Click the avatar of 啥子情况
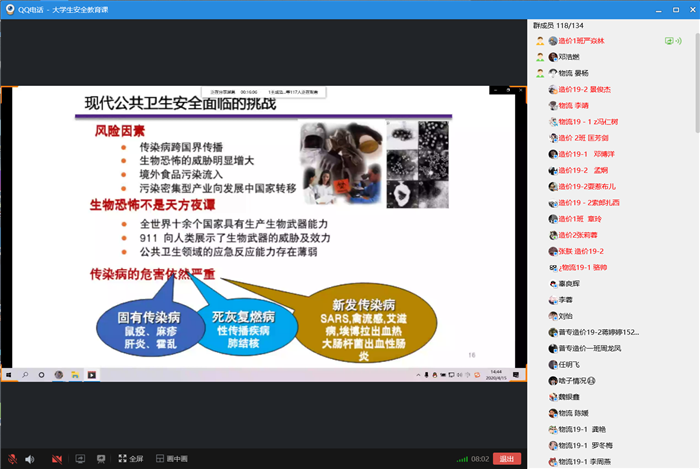This screenshot has height=469, width=700. (553, 381)
